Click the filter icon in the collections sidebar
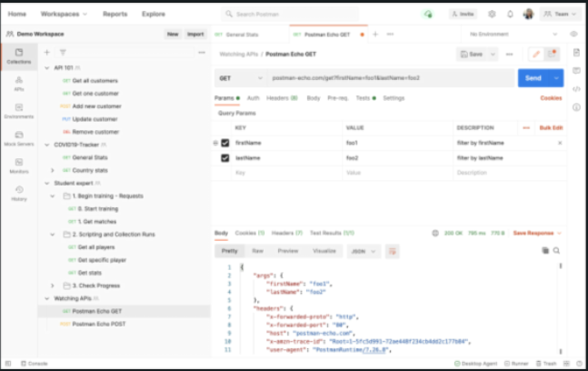The width and height of the screenshot is (588, 371). (63, 53)
